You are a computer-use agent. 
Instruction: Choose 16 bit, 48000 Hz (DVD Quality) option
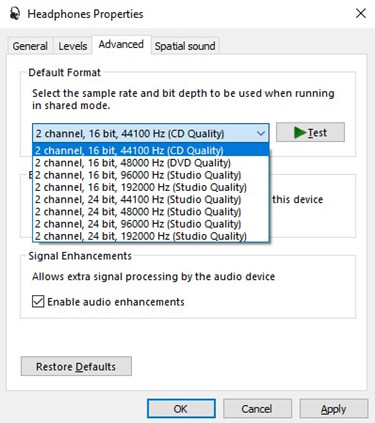click(x=151, y=163)
